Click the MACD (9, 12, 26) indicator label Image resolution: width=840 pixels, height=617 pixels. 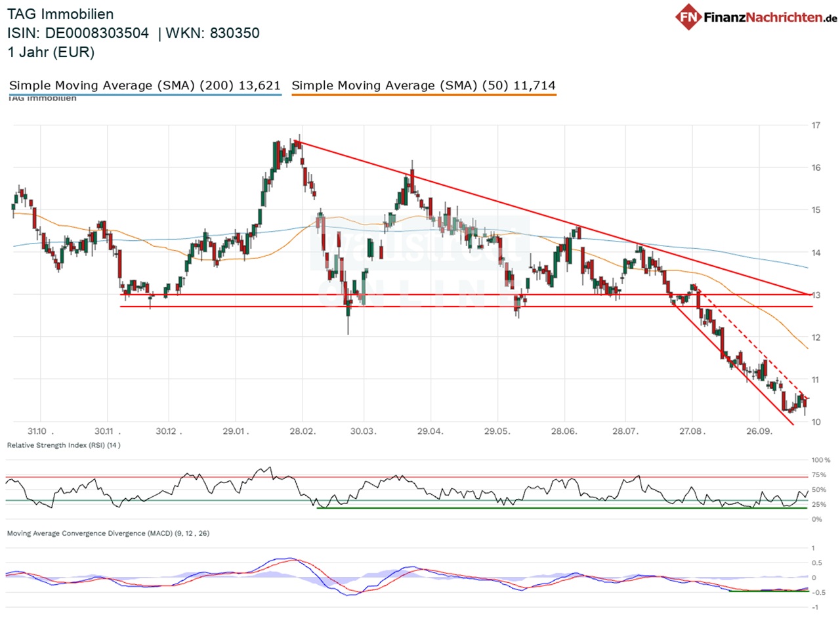tap(108, 534)
